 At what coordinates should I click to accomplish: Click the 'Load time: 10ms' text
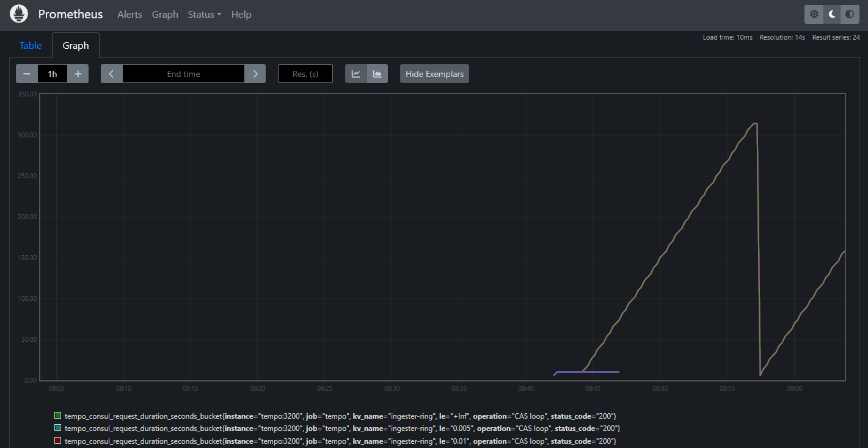(x=728, y=37)
